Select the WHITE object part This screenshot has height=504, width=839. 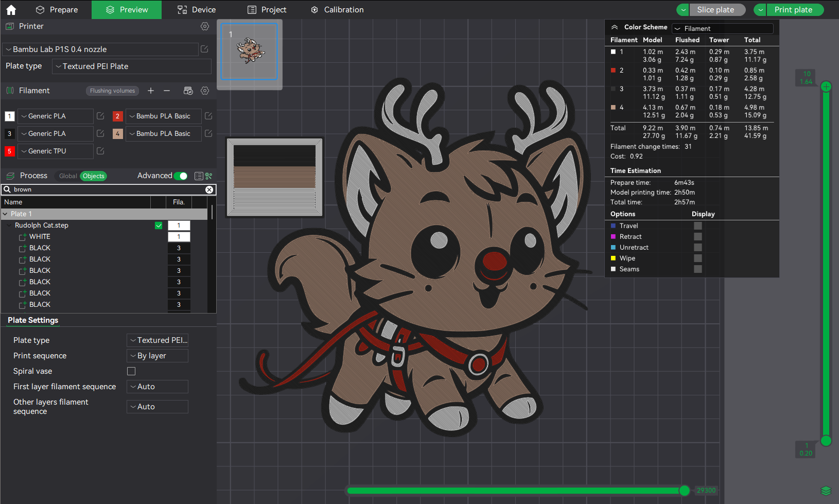coord(40,237)
